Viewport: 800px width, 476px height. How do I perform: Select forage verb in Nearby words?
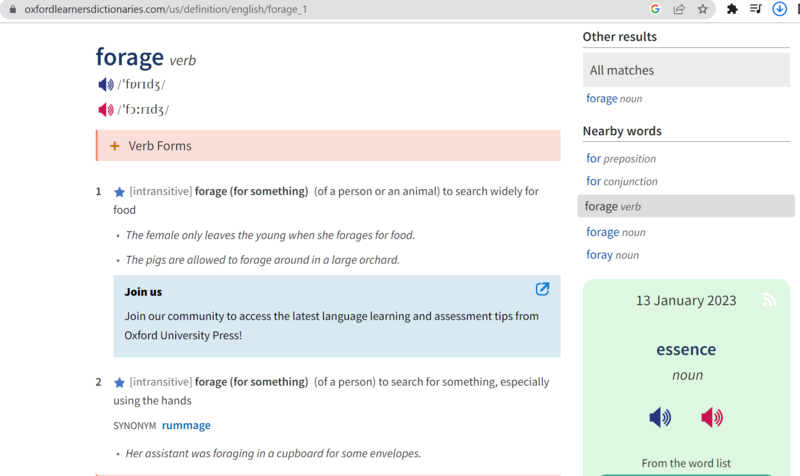pyautogui.click(x=686, y=206)
